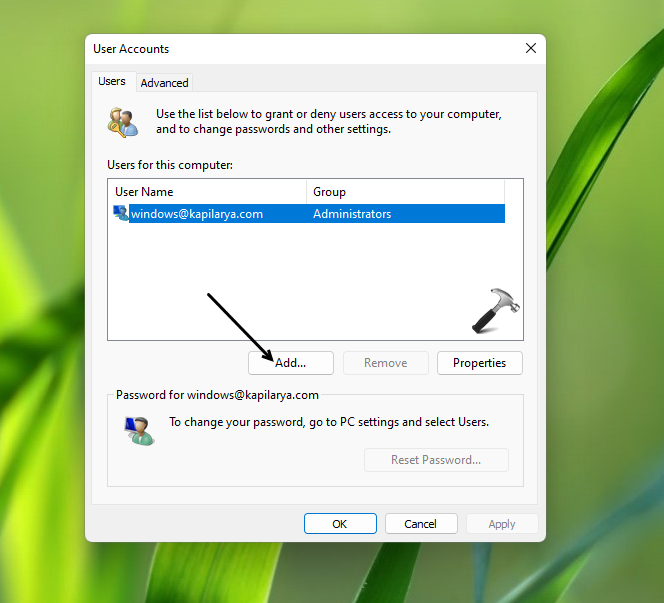Close the User Accounts dialog

pyautogui.click(x=530, y=49)
